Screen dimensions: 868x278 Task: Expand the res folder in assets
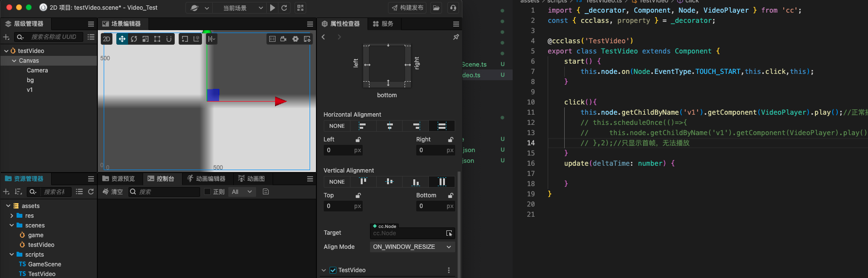[12, 216]
